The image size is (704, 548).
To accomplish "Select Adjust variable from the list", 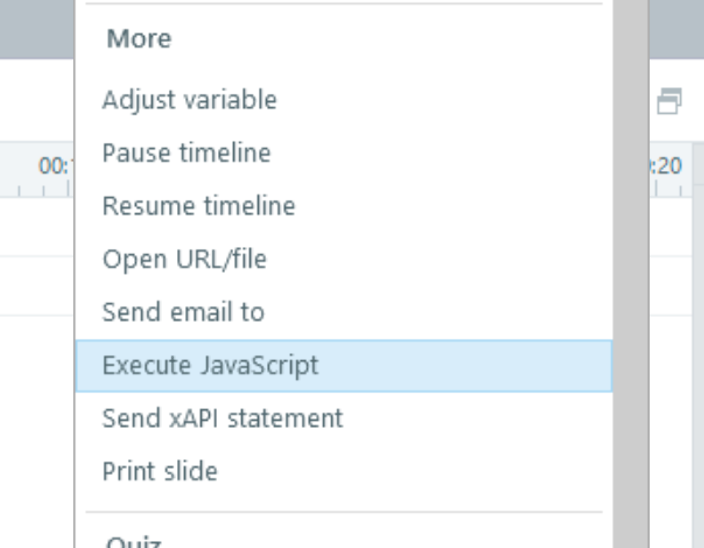I will click(x=189, y=100).
